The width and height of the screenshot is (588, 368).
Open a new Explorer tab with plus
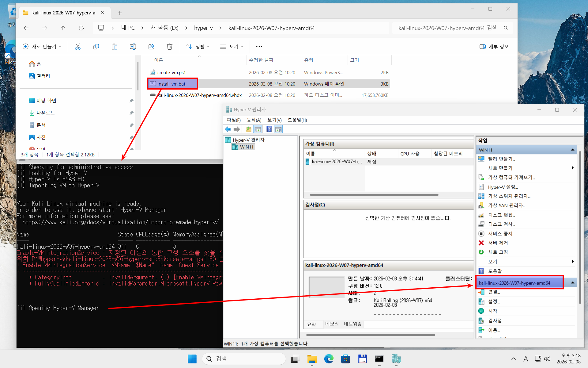120,13
